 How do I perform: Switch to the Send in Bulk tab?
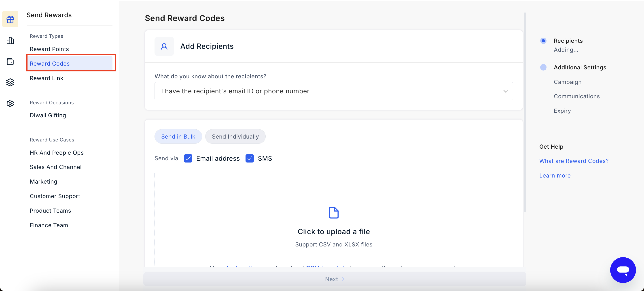[x=178, y=137]
